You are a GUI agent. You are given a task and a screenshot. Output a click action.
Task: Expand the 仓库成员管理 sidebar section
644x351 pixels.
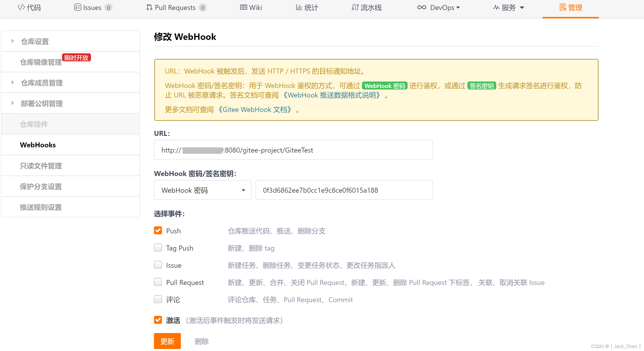pyautogui.click(x=12, y=83)
